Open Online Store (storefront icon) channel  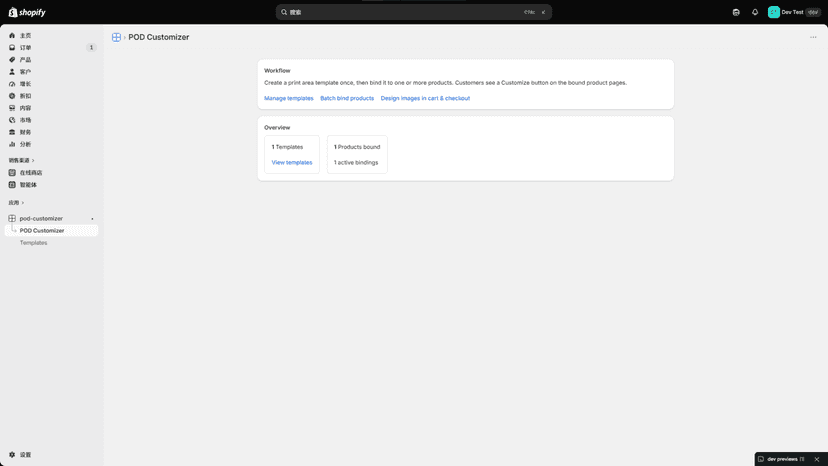pos(51,173)
